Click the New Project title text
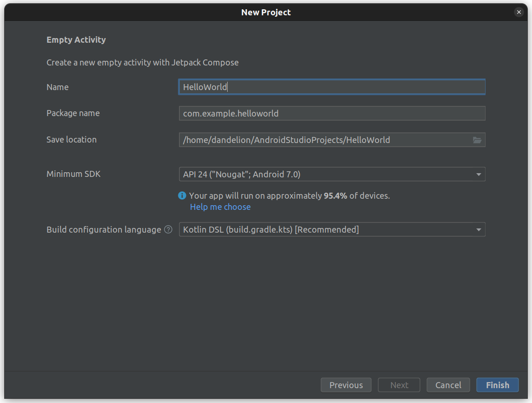Image resolution: width=532 pixels, height=403 pixels. point(266,12)
